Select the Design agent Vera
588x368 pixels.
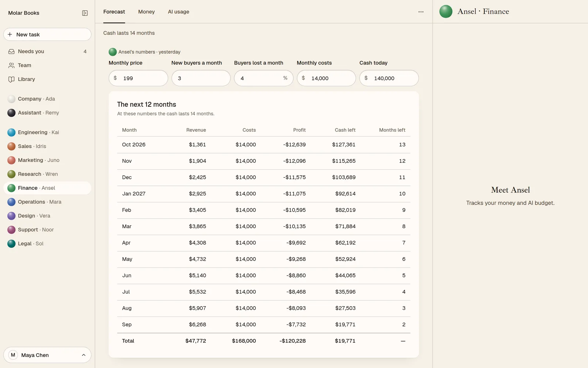click(47, 216)
